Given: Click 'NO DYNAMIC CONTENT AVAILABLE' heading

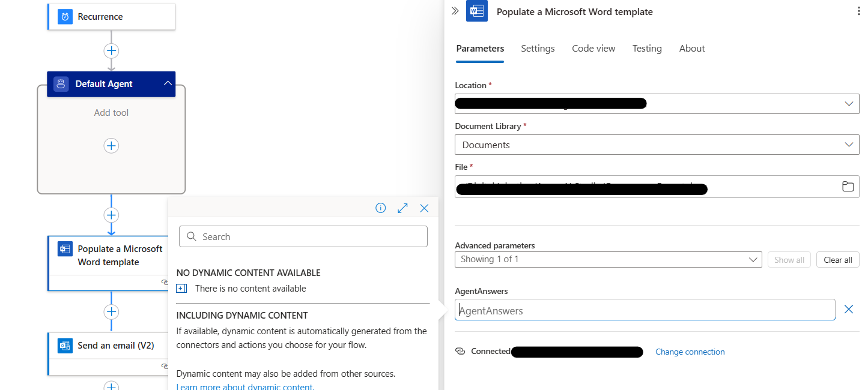Looking at the screenshot, I should [x=249, y=273].
